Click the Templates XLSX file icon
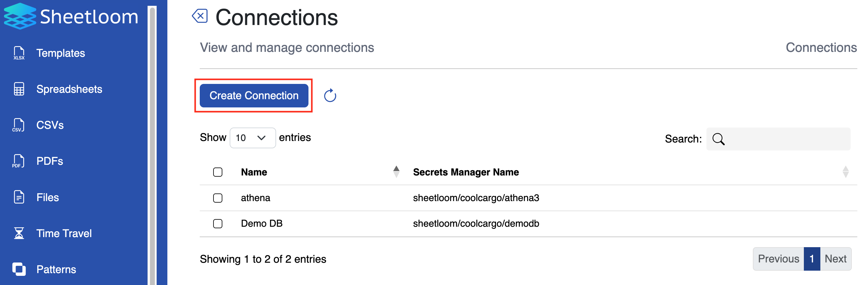Screen dimensions: 868x285 19,53
